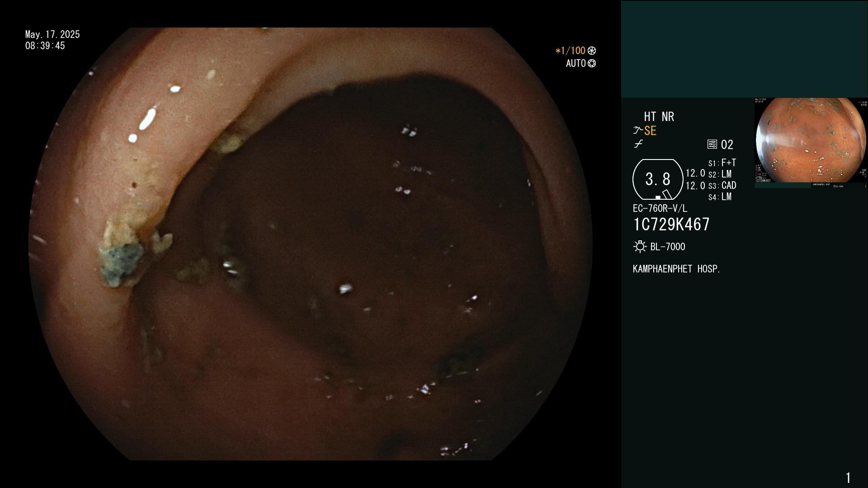868x488 pixels.
Task: Click the tone curve icon below SE
Action: click(x=638, y=144)
